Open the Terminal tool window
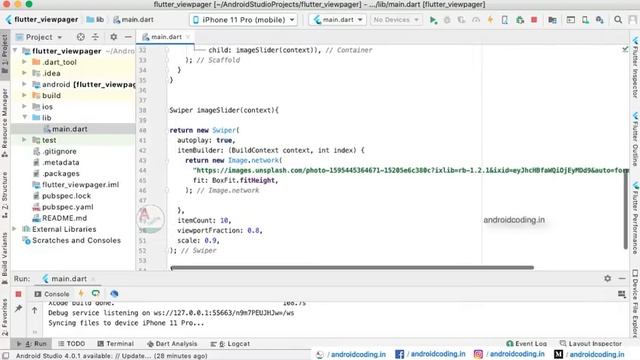This screenshot has height=360, width=640. pos(116,344)
